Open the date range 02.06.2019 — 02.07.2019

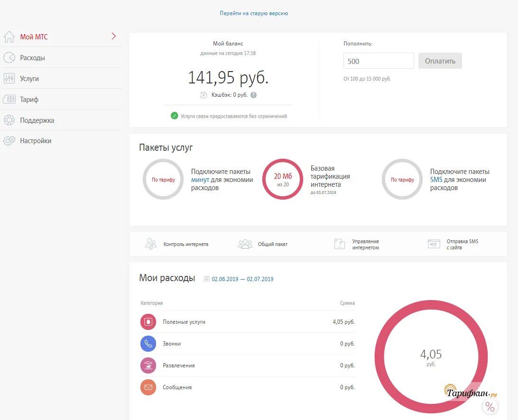tap(242, 279)
